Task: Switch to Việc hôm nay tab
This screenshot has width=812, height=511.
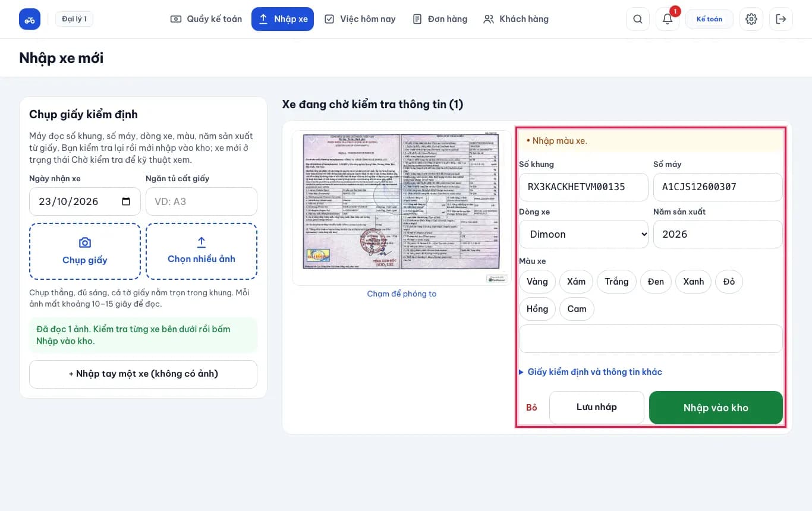Action: click(x=360, y=19)
